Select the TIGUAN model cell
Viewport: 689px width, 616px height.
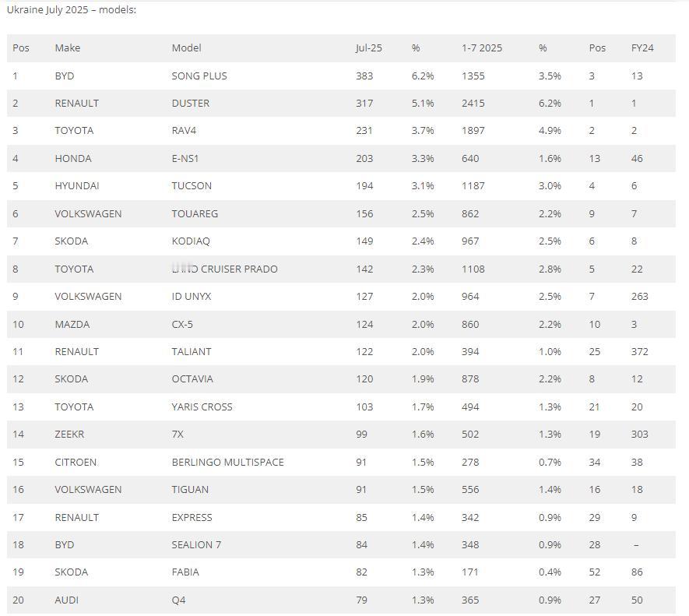click(190, 489)
